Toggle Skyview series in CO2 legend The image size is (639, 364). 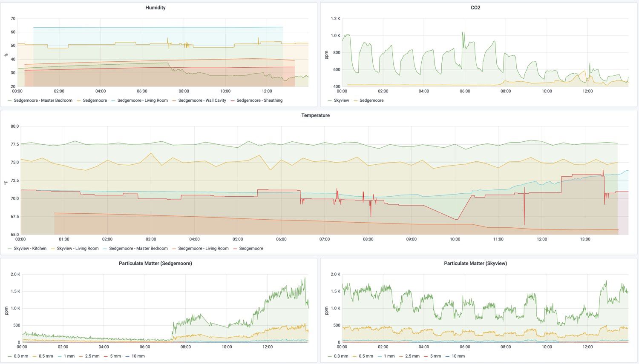tap(341, 100)
